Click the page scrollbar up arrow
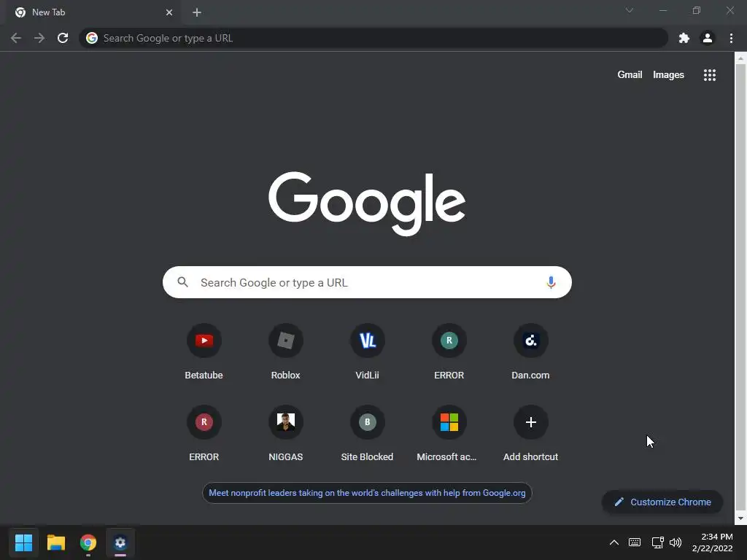The width and height of the screenshot is (747, 560). pos(740,58)
